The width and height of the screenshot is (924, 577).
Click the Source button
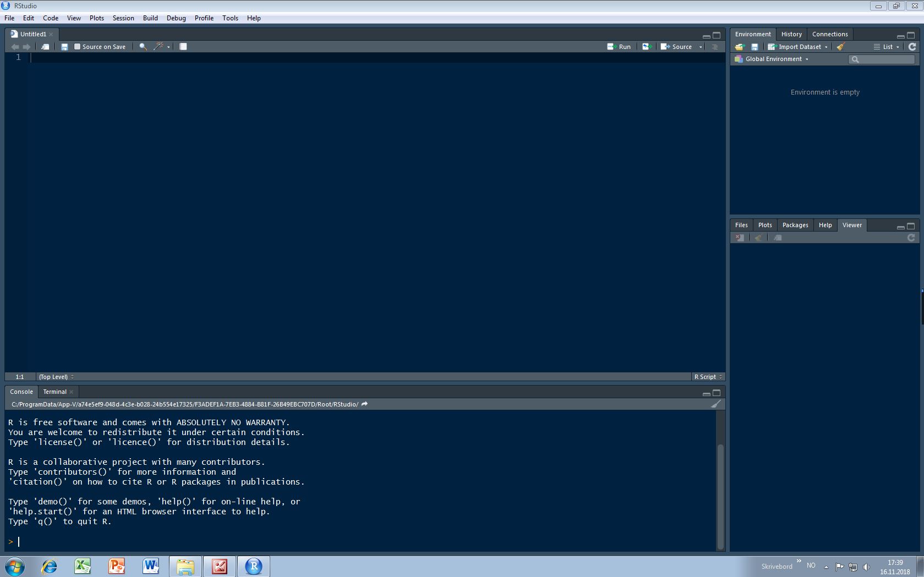676,47
